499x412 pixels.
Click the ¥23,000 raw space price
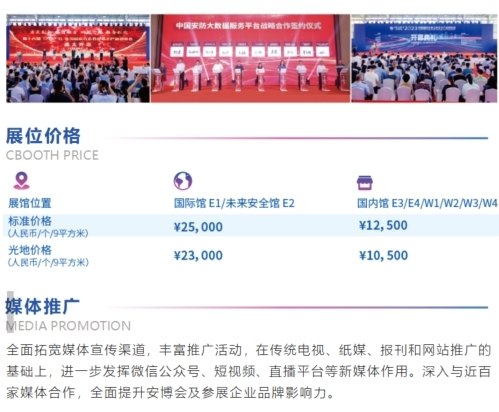(x=198, y=256)
